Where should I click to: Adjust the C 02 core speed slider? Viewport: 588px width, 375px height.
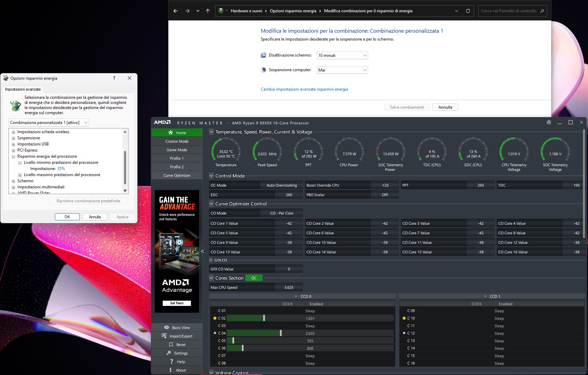tap(264, 318)
